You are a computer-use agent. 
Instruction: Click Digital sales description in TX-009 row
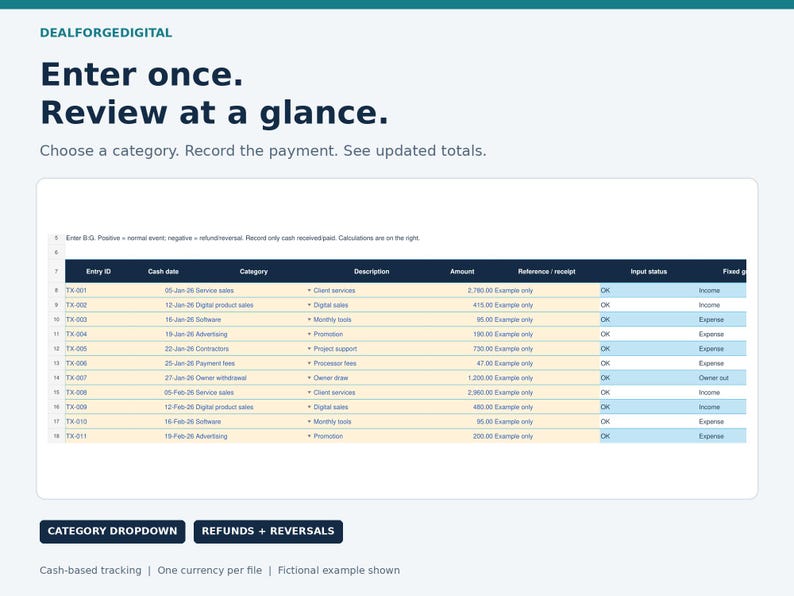pos(331,407)
